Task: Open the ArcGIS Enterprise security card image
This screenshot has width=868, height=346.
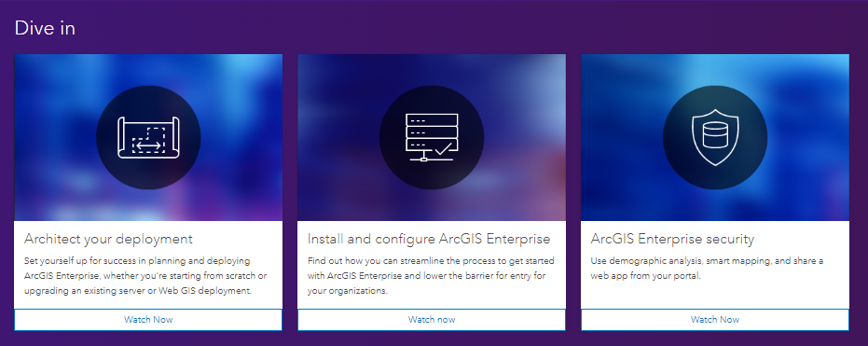Action: tap(715, 137)
